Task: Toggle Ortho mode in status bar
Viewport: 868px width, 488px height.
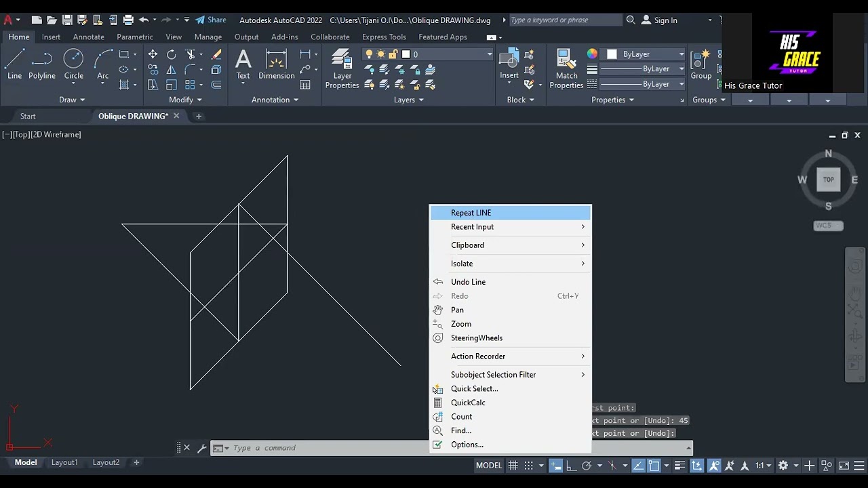Action: pos(571,466)
